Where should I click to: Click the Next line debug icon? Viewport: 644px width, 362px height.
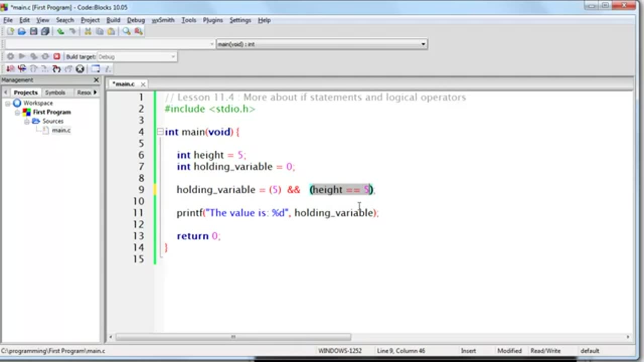point(33,69)
